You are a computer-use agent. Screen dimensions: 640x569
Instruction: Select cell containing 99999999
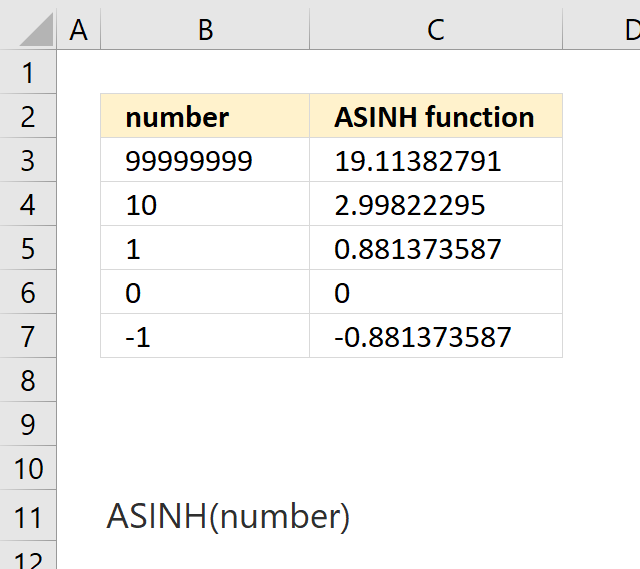pos(205,160)
